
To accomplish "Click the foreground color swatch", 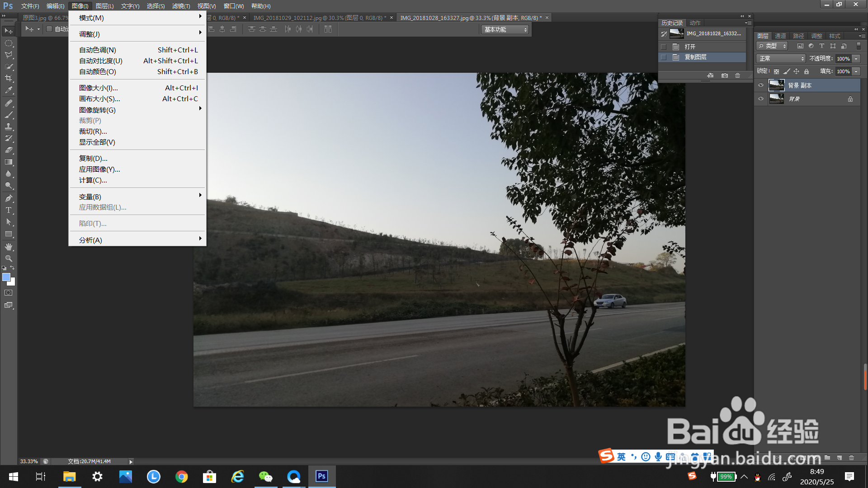I will (6, 277).
